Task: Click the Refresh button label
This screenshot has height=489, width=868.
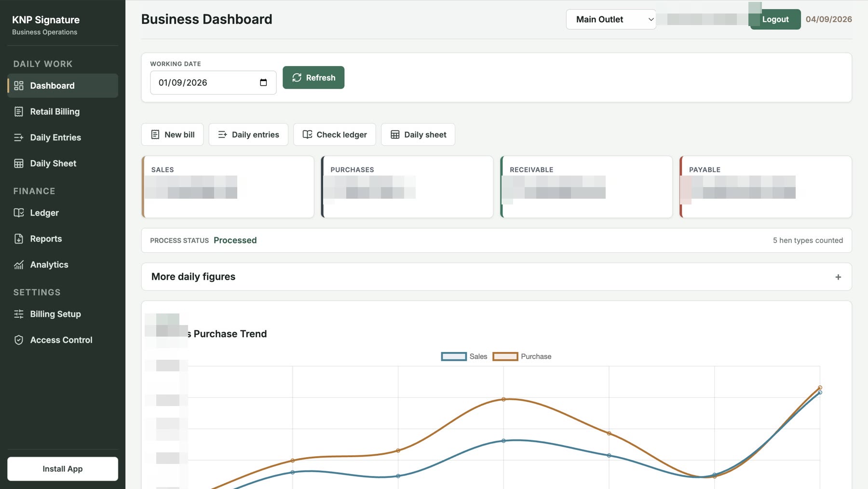Action: pos(321,78)
